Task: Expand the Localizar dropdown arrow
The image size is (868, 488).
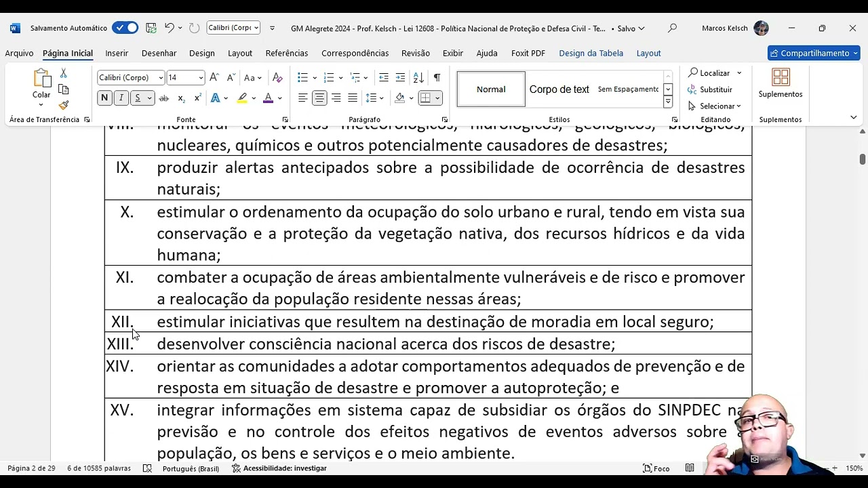Action: click(x=739, y=73)
